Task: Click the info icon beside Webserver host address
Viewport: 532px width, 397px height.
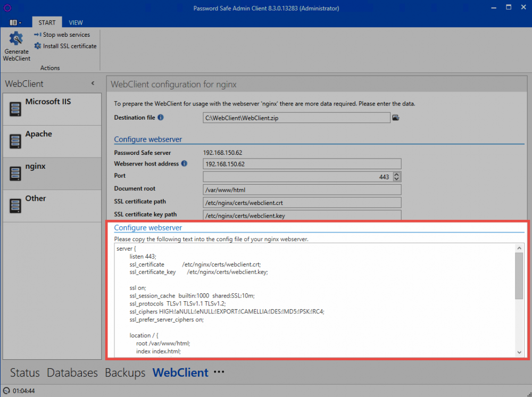Action: coord(184,163)
